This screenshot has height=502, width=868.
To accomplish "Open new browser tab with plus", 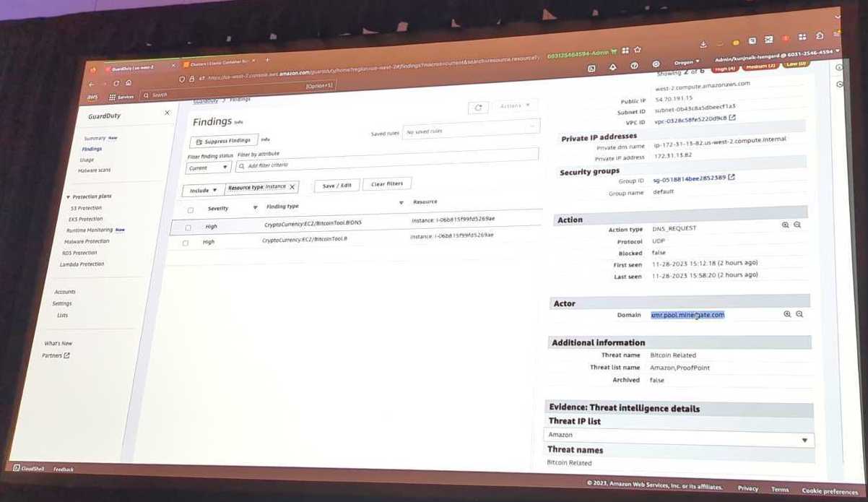I will pos(267,60).
